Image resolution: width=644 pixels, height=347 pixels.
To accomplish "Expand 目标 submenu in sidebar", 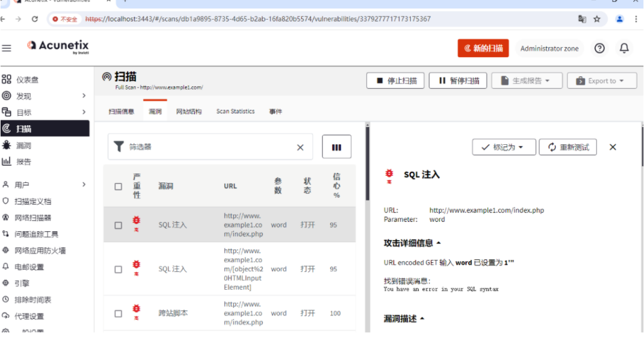I will (x=84, y=112).
